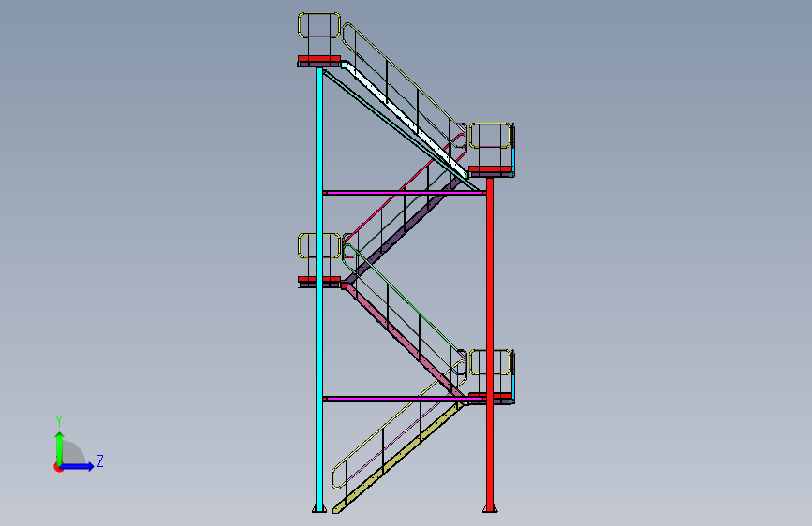Select the red top landing platform above cyan column
Screen dimensions: 812x526
pos(319,59)
